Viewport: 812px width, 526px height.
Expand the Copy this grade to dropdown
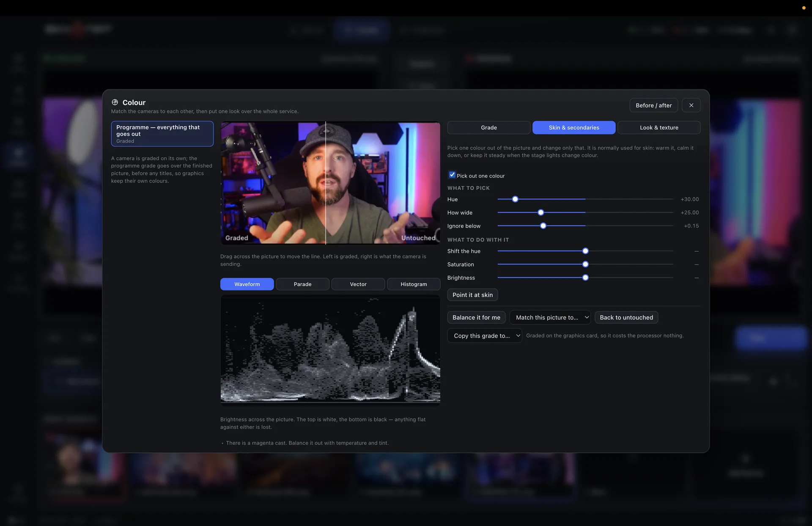pos(484,336)
